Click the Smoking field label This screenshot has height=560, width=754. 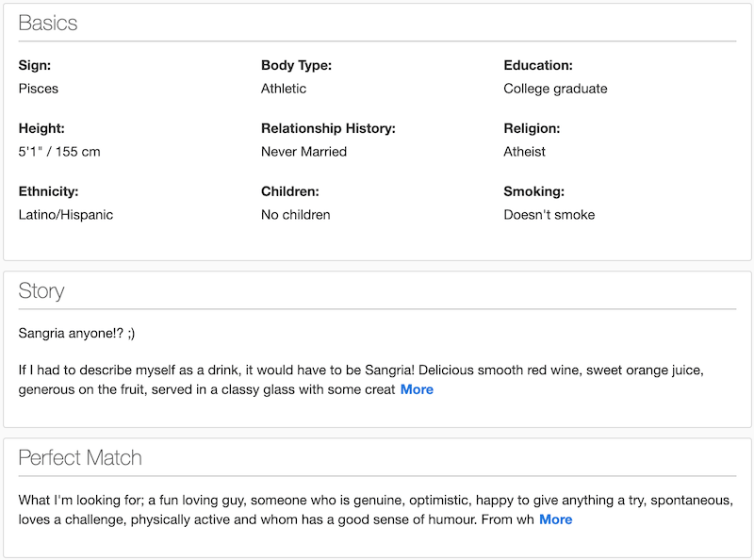pos(533,191)
